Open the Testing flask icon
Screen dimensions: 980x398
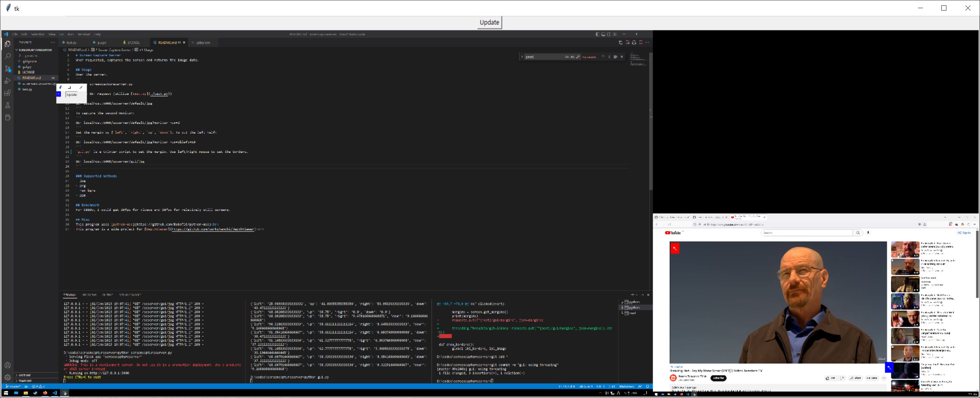(x=7, y=106)
